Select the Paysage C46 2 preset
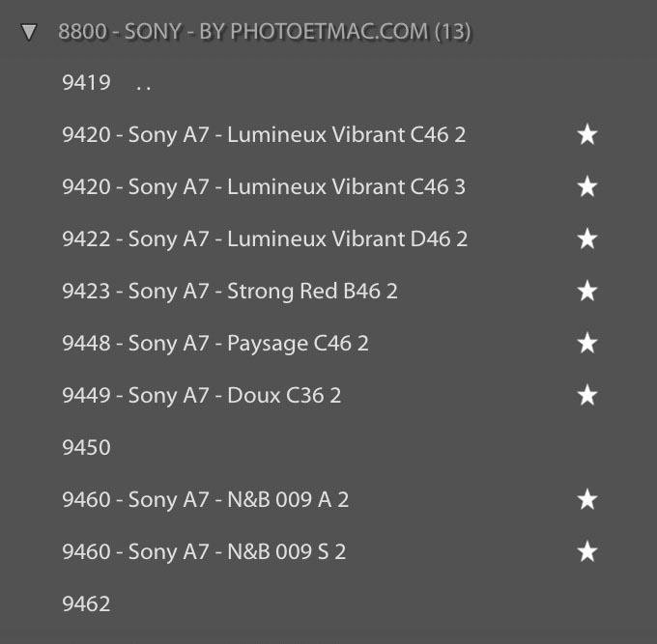Viewport: 657px width, 644px height. [x=214, y=344]
